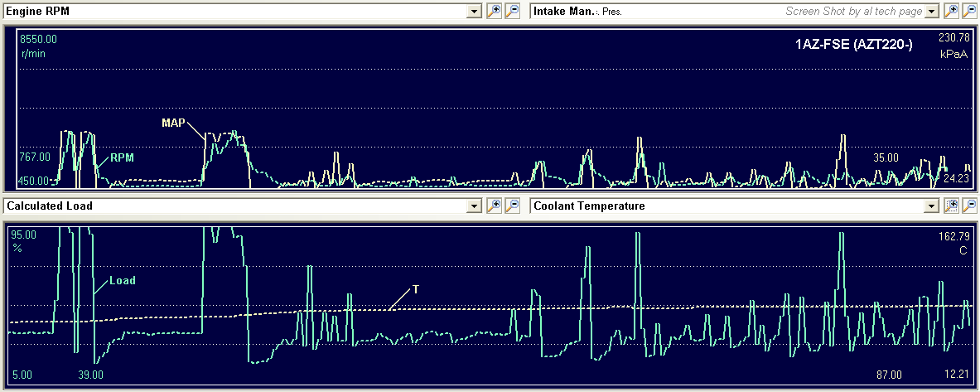Expand the Coolant Temperature dropdown arrow

(x=932, y=206)
